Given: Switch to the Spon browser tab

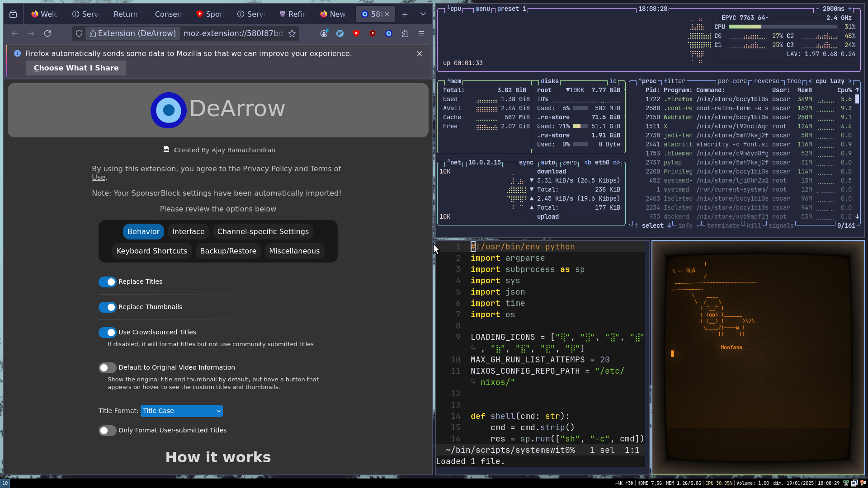Looking at the screenshot, I should click(210, 14).
